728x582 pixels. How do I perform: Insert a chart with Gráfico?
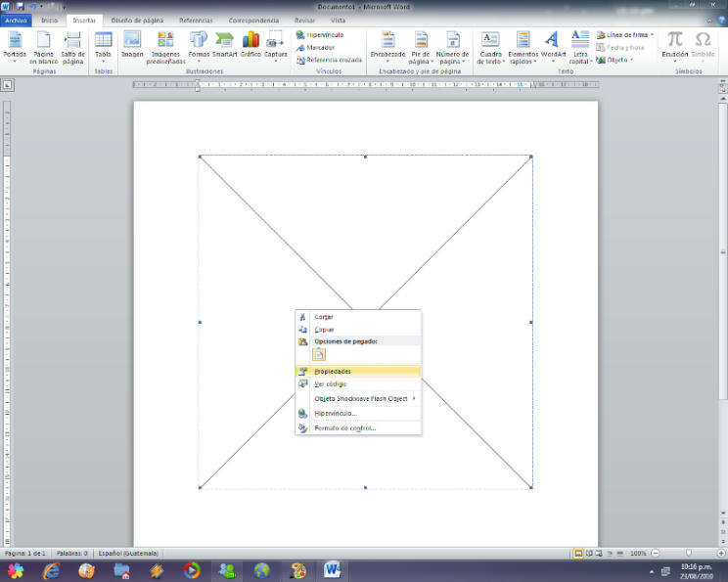click(x=250, y=46)
